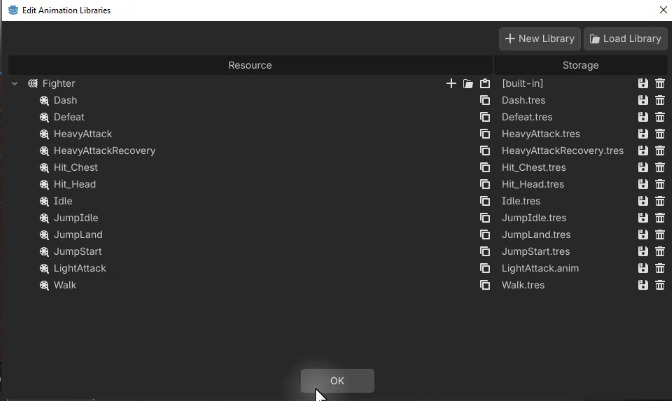Delete the Hit_Head animation
The width and height of the screenshot is (672, 401).
tap(660, 184)
